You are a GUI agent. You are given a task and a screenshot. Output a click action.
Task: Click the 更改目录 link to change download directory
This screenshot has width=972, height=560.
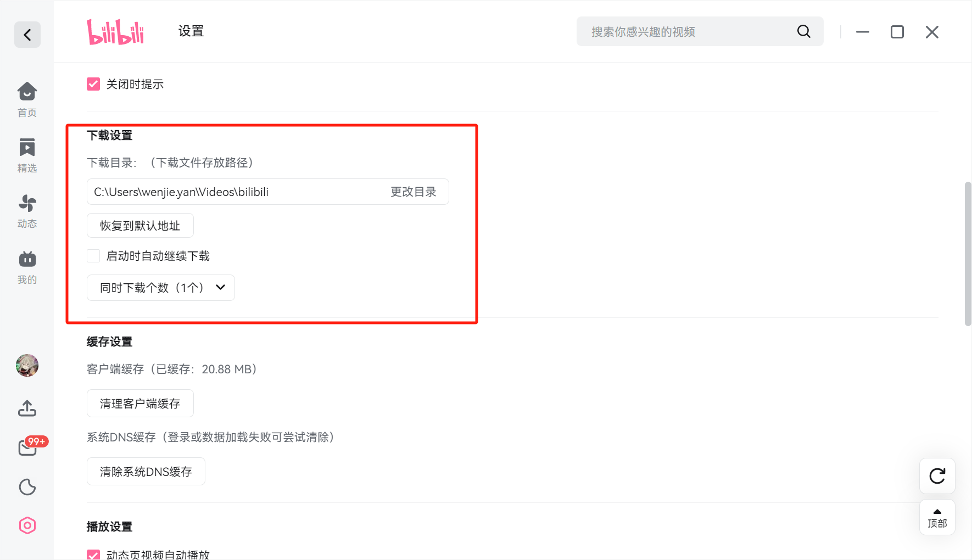[414, 192]
